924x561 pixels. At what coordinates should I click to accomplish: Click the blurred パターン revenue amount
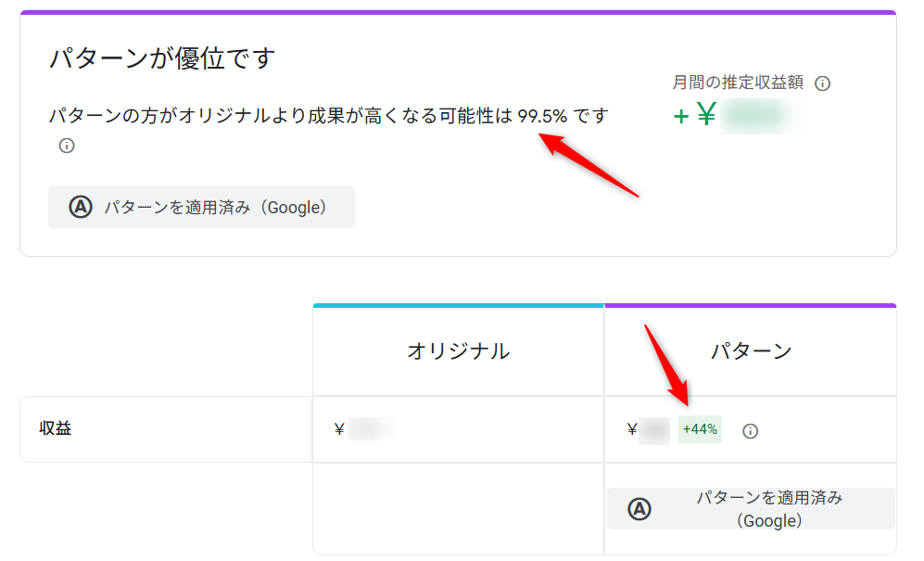(x=655, y=430)
